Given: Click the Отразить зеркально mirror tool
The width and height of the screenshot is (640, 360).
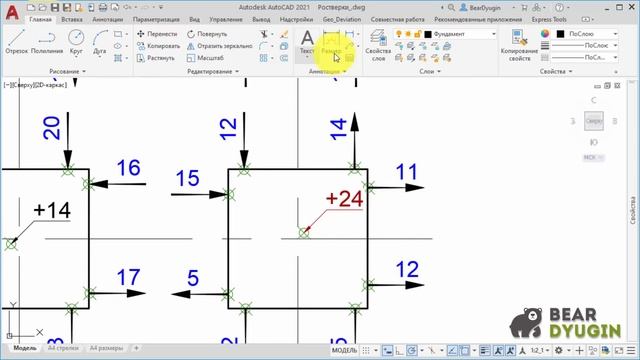Looking at the screenshot, I should pos(220,46).
